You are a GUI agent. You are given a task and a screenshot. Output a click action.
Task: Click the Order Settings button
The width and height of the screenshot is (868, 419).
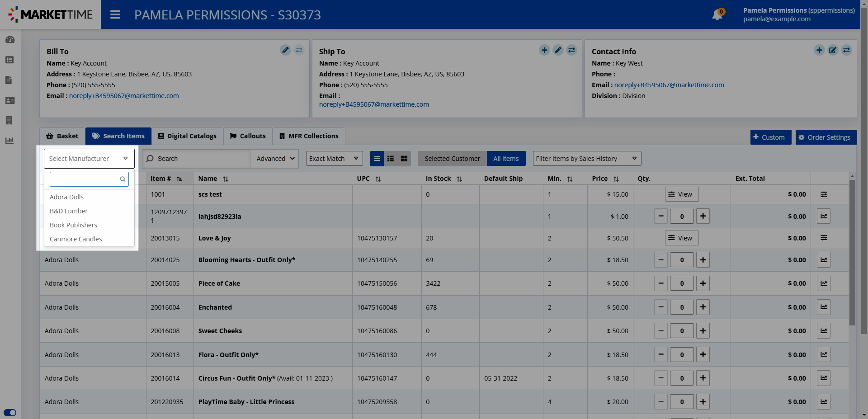click(x=826, y=137)
